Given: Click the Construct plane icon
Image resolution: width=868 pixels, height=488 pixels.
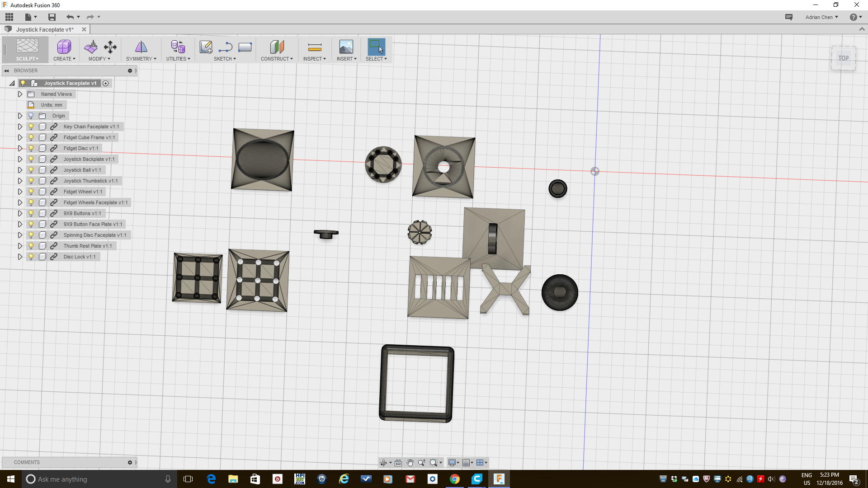Looking at the screenshot, I should 277,47.
